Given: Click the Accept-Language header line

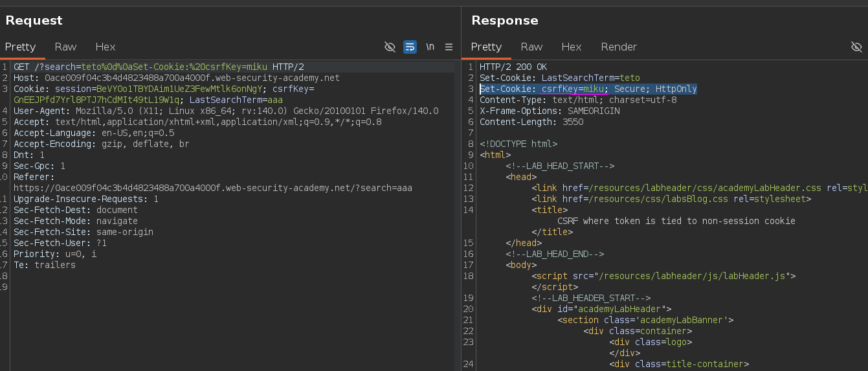Looking at the screenshot, I should [94, 133].
